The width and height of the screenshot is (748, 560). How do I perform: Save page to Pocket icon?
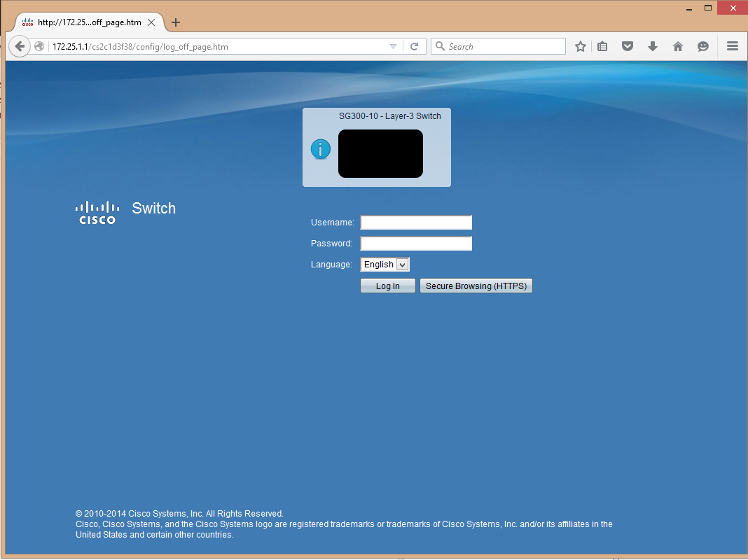(628, 46)
